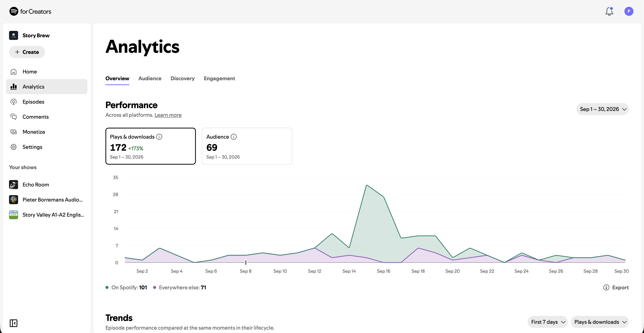Switch to the Engagement tab
Viewport: 644px width, 333px height.
click(220, 79)
